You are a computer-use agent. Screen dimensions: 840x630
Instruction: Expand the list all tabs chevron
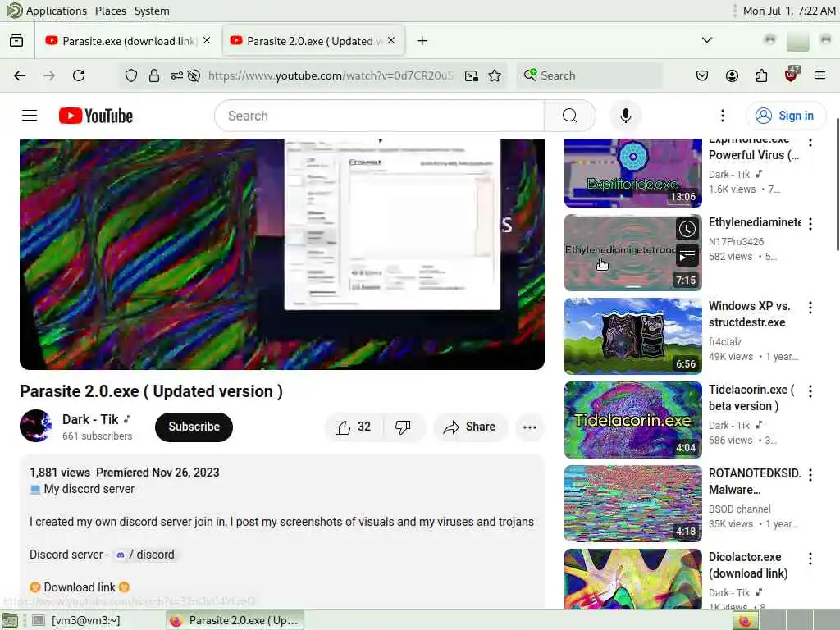[706, 40]
